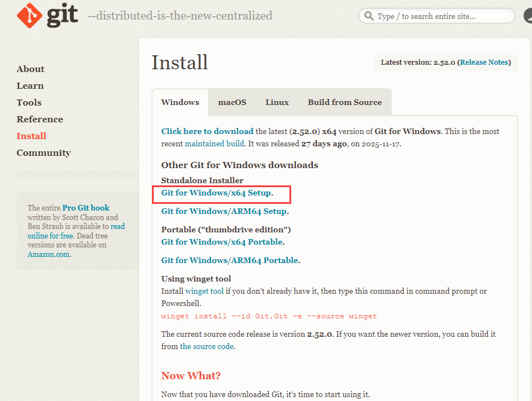Click the search magnifier icon

(368, 16)
